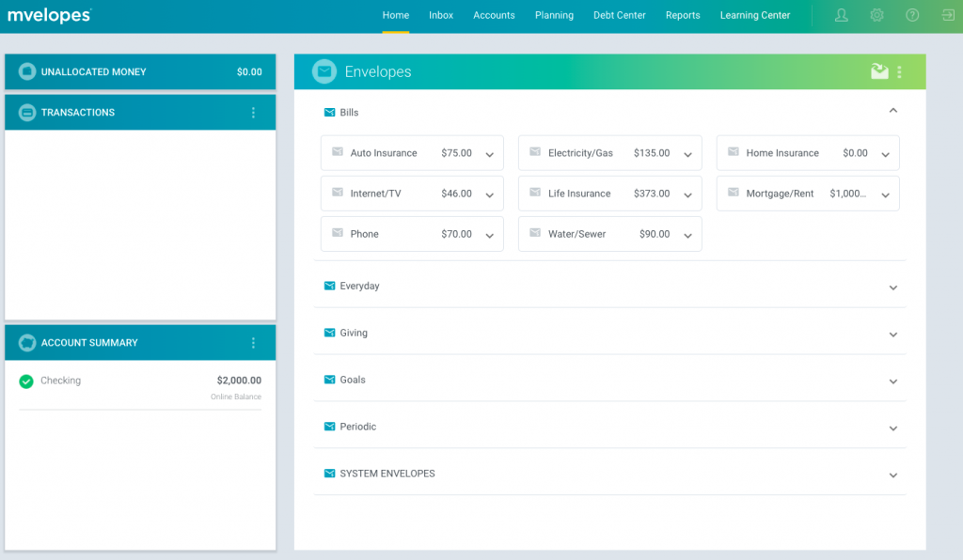Click the logout icon in top bar
Screen dimensions: 963x560
[946, 15]
